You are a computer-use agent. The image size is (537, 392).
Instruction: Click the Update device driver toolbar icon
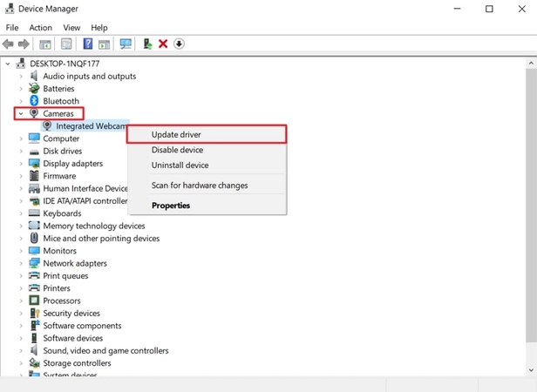[147, 44]
